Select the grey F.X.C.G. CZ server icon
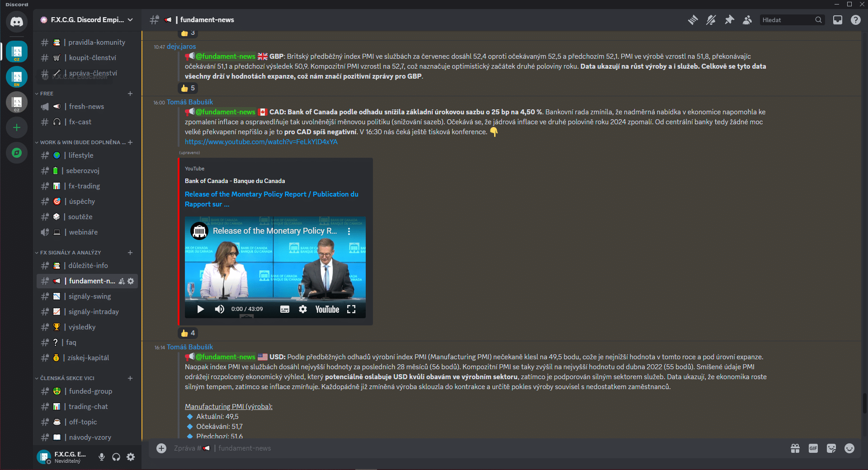 pos(17,102)
